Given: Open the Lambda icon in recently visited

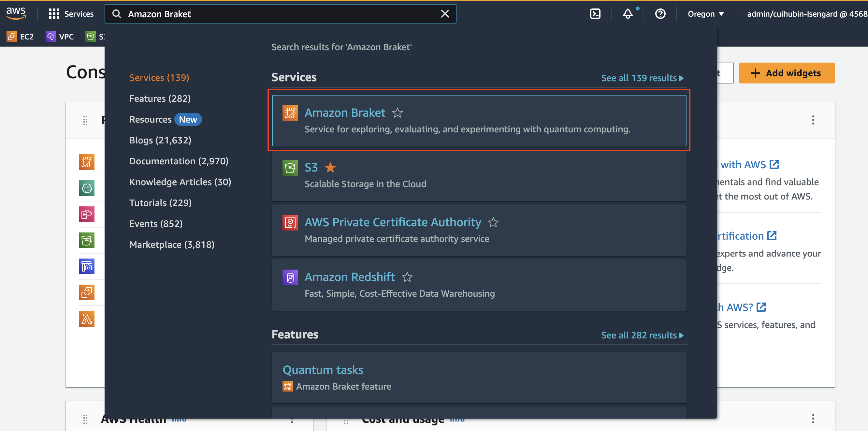Looking at the screenshot, I should [87, 319].
